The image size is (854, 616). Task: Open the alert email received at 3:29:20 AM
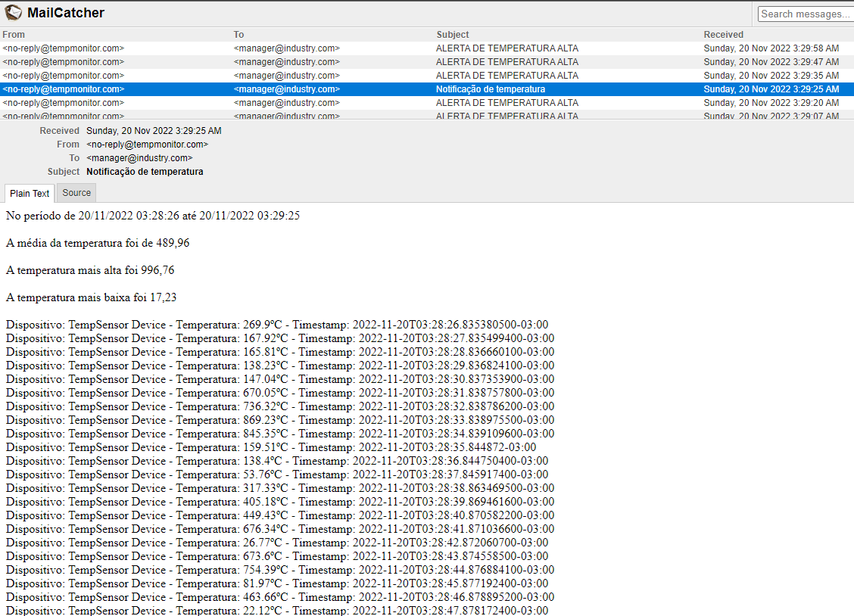pos(506,103)
